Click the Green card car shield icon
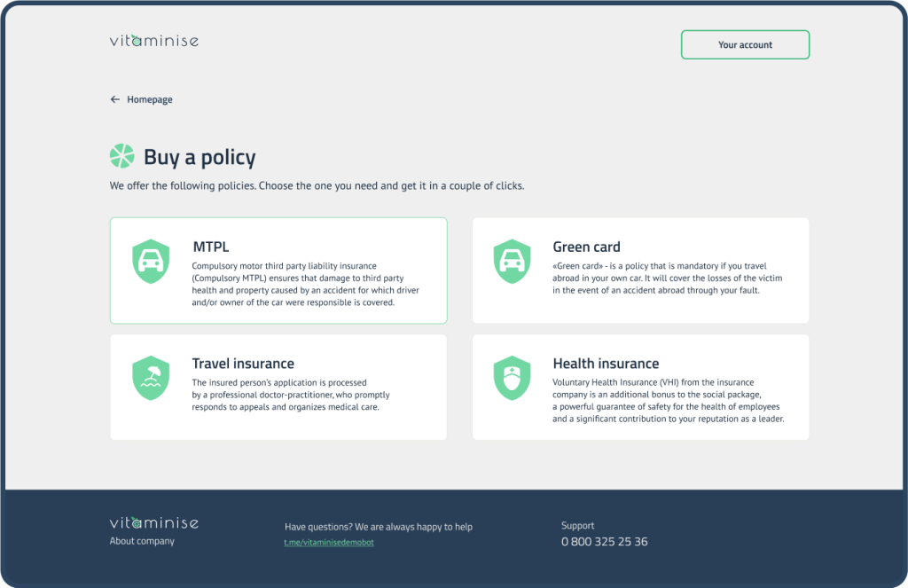This screenshot has height=588, width=908. (512, 262)
